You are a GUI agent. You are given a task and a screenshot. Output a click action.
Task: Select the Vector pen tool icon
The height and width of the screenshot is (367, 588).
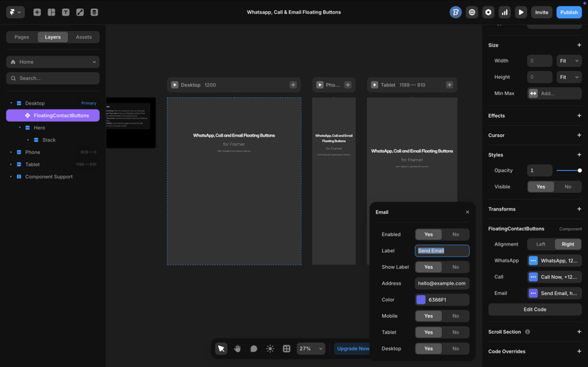click(x=80, y=12)
